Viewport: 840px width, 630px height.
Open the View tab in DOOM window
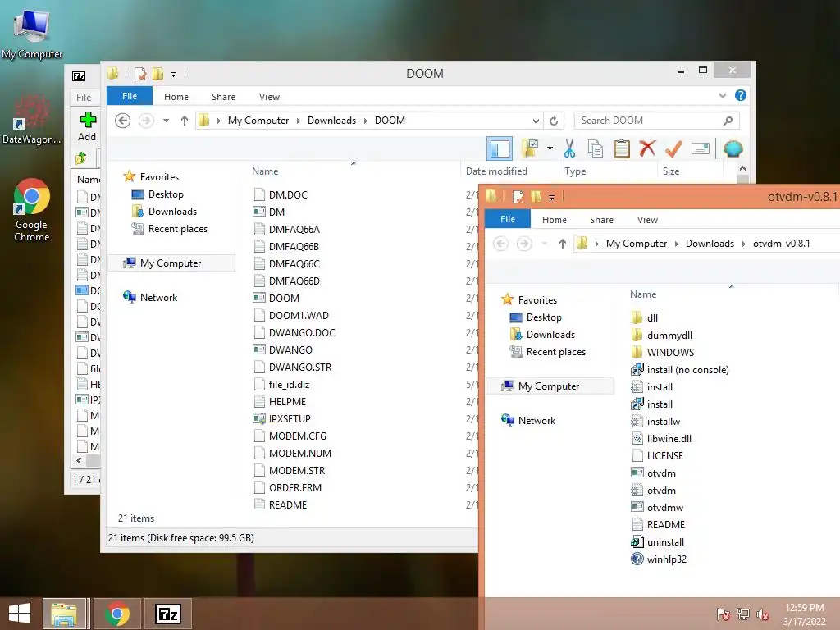(x=269, y=97)
